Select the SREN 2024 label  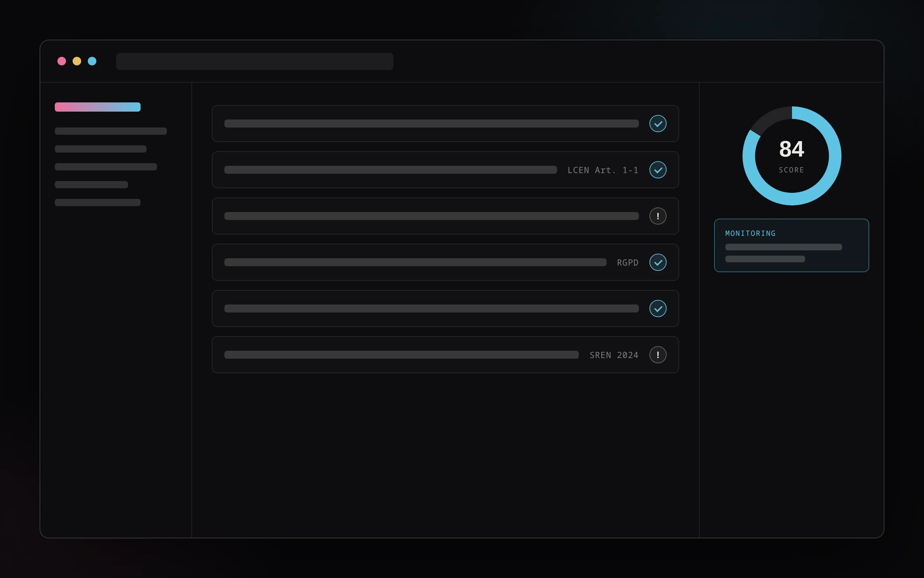coord(614,355)
